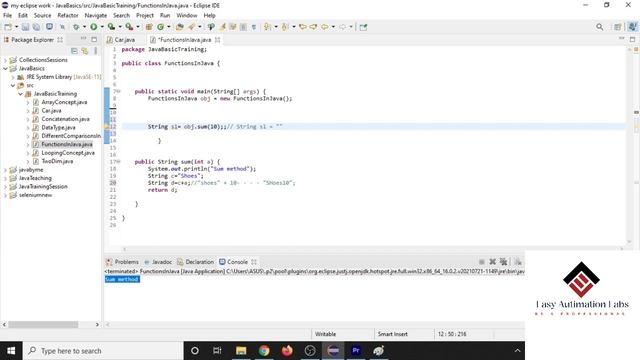This screenshot has width=640, height=360.
Task: Open the Debug button dropdown arrow
Action: point(84,27)
